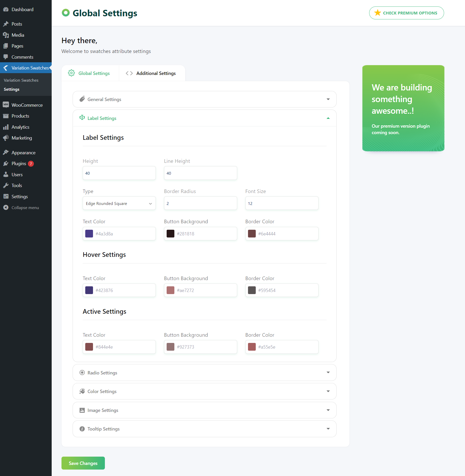The image size is (465, 476).
Task: Click the Comments bubble icon
Action: click(x=6, y=57)
